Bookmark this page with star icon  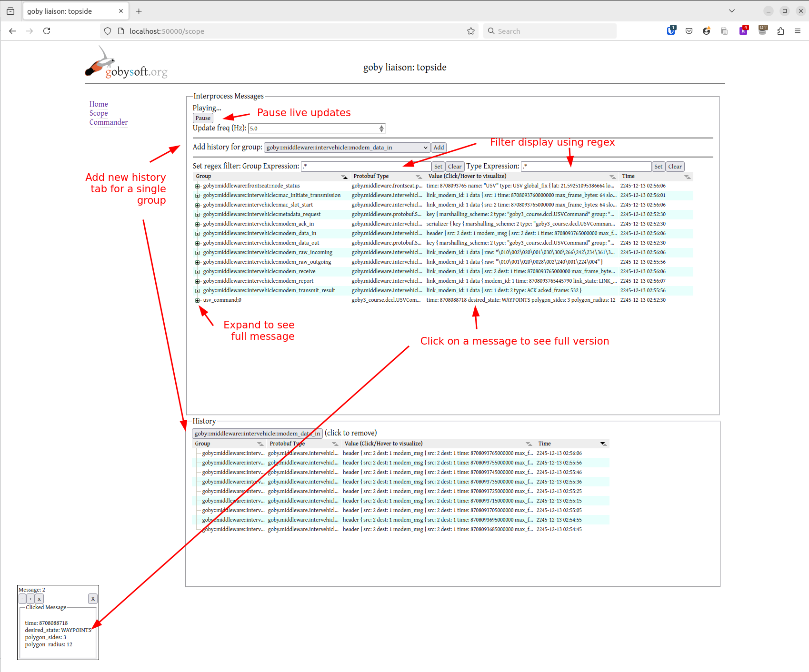(x=470, y=31)
